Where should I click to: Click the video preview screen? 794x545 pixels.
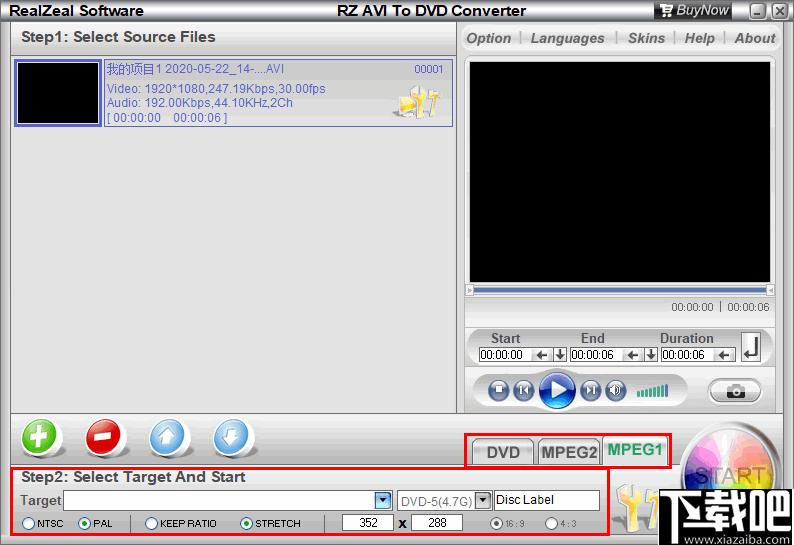[620, 172]
